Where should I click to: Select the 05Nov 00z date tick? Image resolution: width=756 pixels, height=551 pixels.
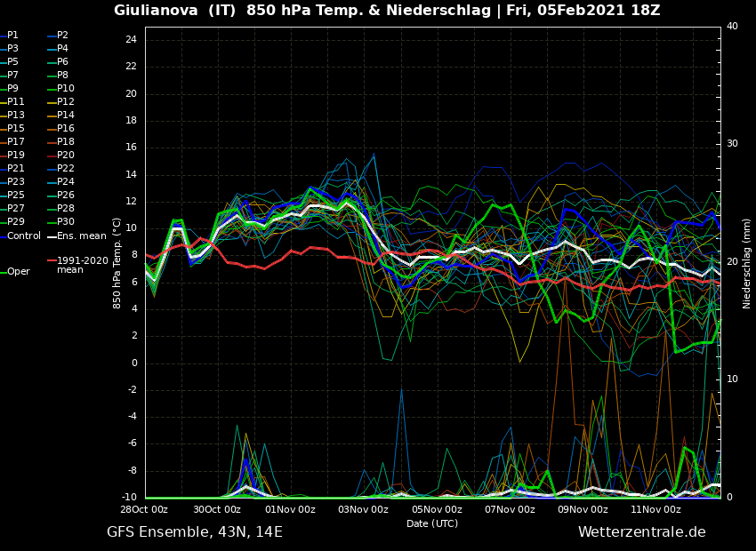437,510
